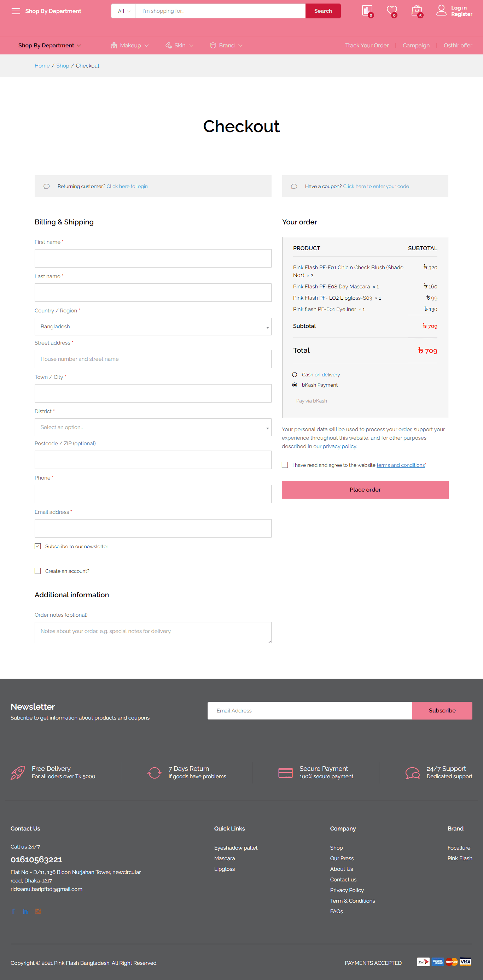
Task: Agree to the terms and conditions checkbox
Action: coord(285,465)
